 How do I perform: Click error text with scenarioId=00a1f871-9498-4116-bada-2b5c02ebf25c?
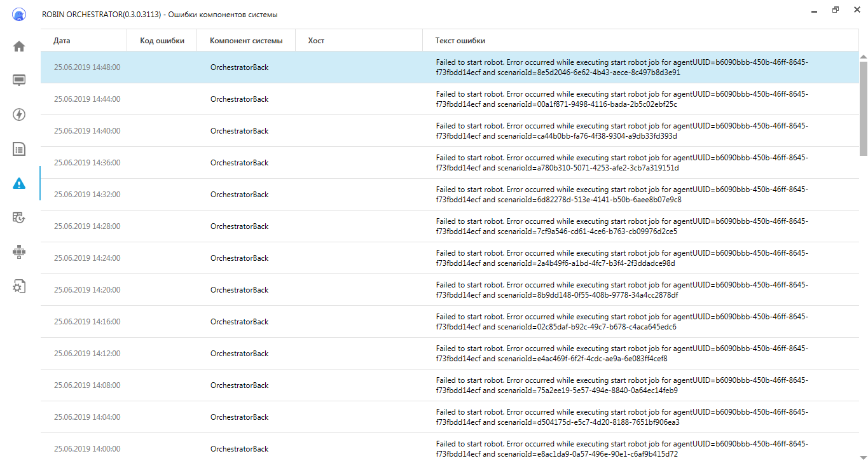point(623,99)
